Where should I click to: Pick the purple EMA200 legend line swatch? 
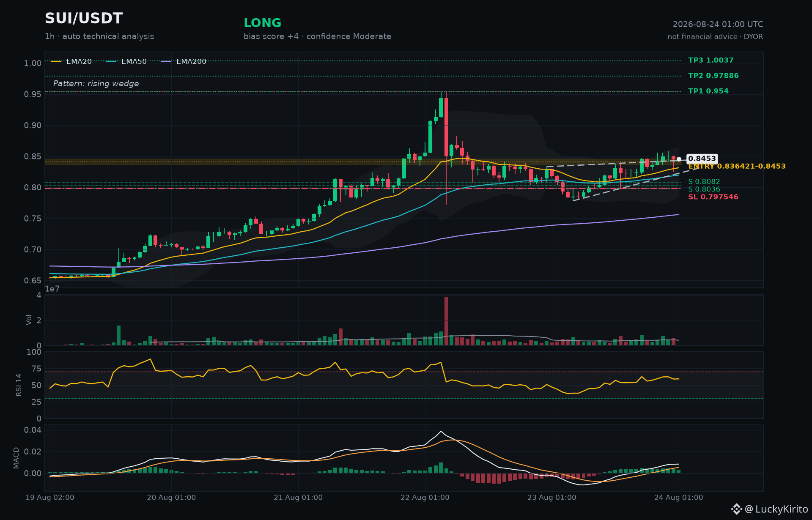point(166,61)
